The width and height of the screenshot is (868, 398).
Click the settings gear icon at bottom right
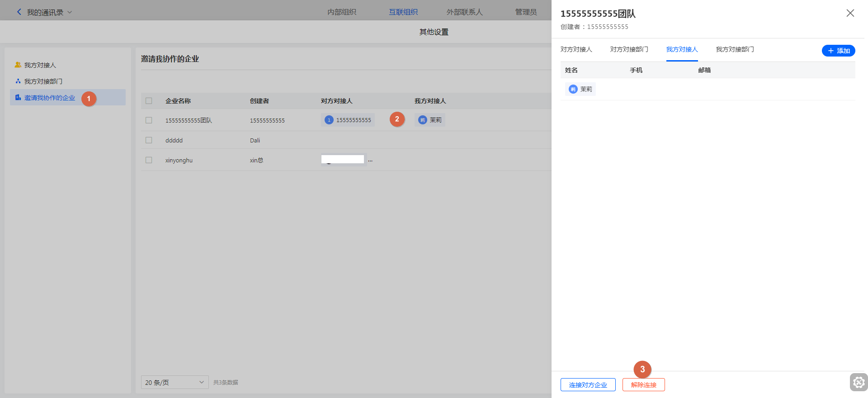(x=859, y=383)
